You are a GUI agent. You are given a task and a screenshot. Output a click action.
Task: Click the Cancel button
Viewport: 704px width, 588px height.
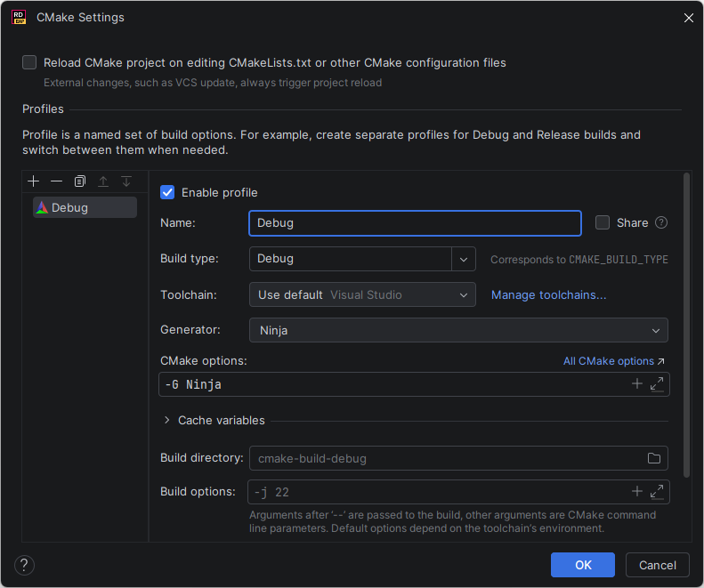pos(658,565)
